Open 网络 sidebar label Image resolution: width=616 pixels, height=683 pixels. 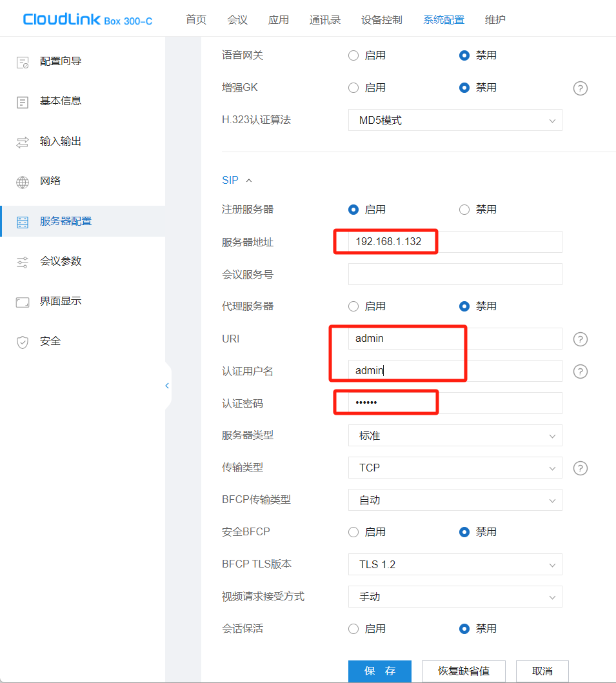click(x=50, y=181)
